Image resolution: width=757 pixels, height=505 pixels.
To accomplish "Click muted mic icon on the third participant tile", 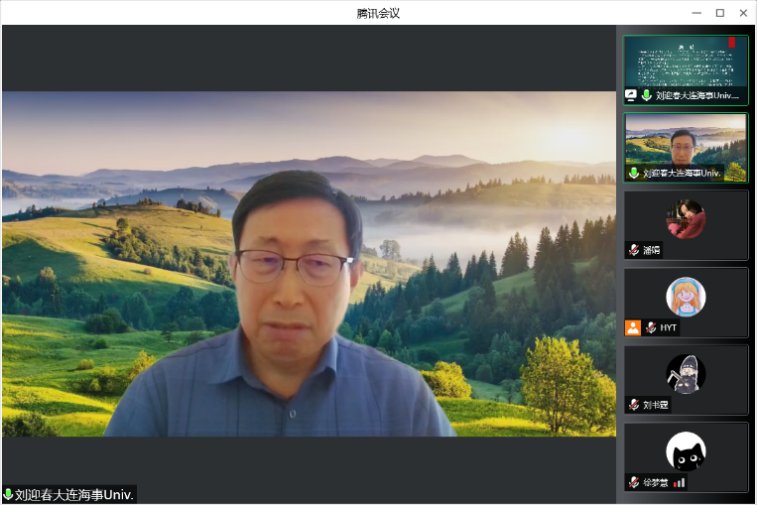I will pos(634,250).
